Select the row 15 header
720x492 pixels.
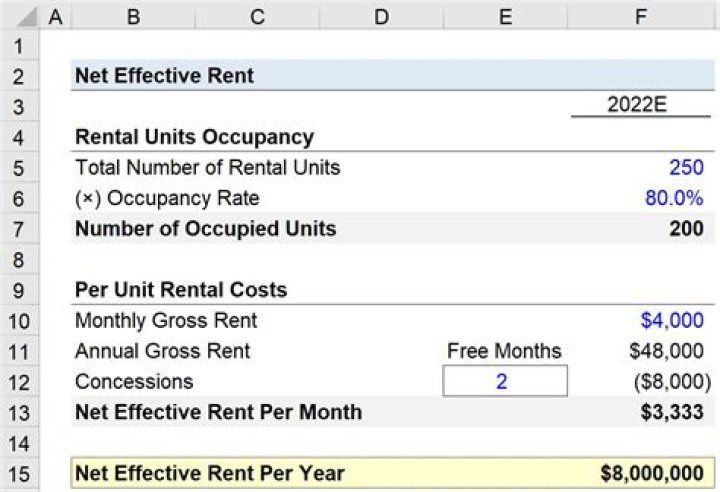20,473
